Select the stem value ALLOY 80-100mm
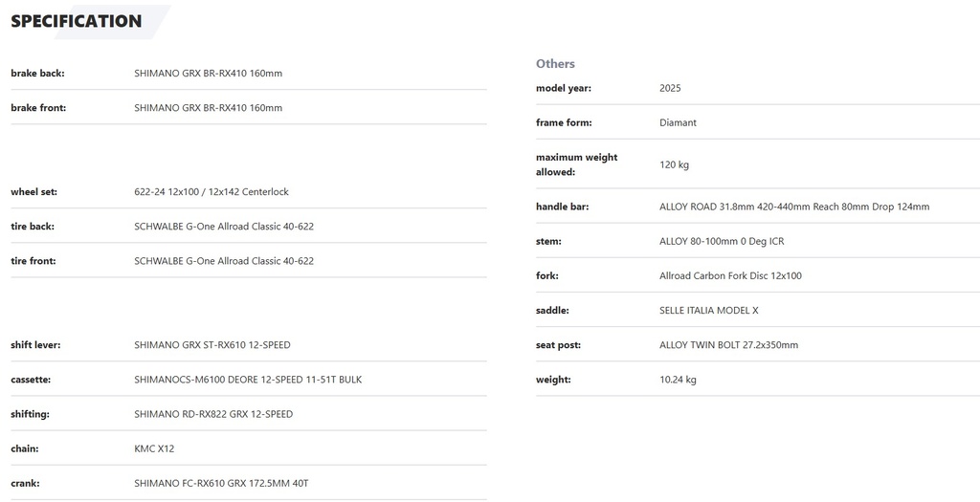This screenshot has width=980, height=502. tap(722, 241)
